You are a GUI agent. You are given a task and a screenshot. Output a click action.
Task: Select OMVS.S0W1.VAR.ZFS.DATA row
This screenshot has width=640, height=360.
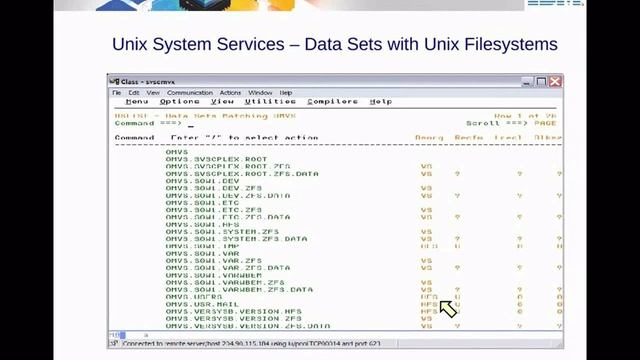(x=228, y=268)
